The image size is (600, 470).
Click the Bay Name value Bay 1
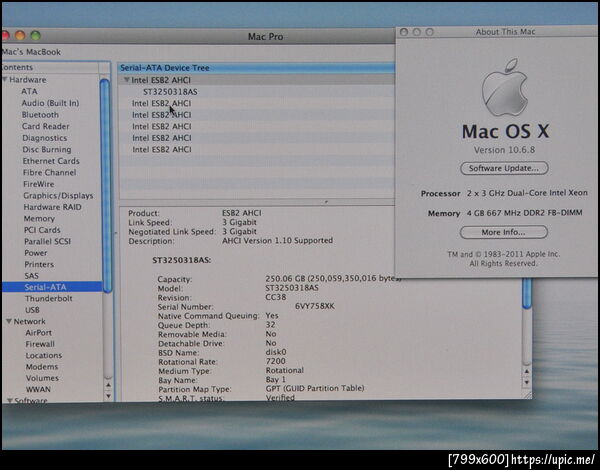(x=276, y=380)
